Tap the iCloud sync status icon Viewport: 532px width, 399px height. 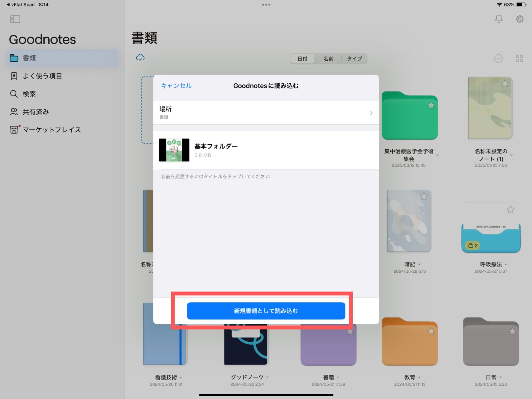click(140, 58)
